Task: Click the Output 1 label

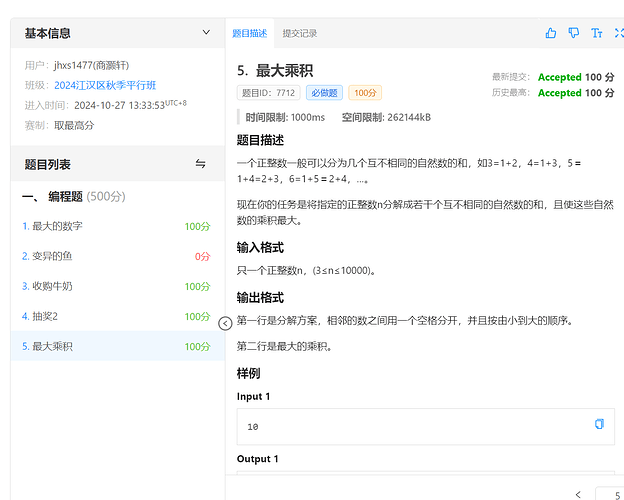Action: pos(257,459)
